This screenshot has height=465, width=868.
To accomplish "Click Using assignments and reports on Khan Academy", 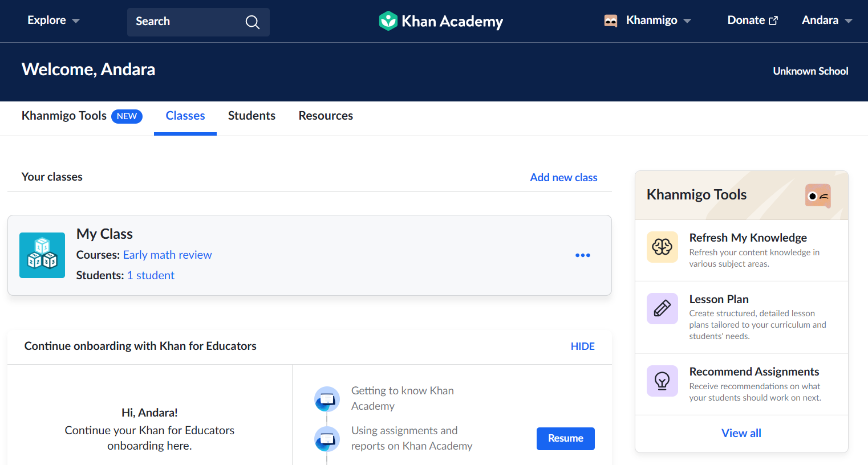I will click(412, 438).
